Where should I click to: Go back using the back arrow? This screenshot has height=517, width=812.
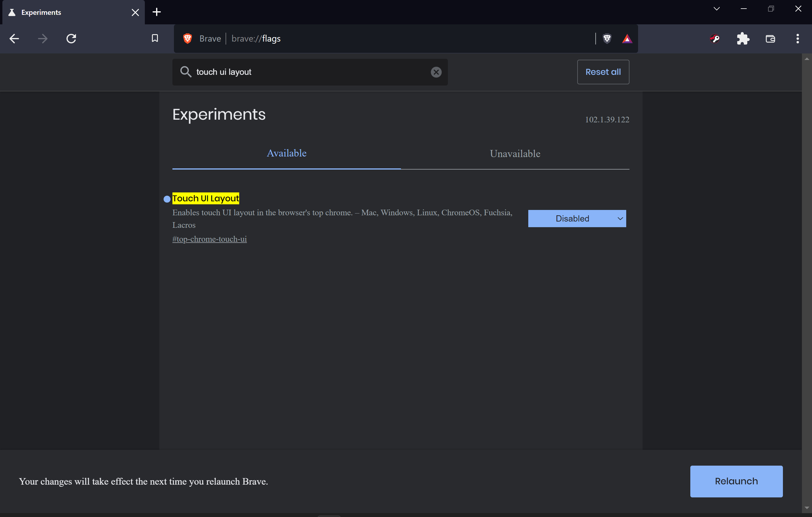[x=14, y=39]
